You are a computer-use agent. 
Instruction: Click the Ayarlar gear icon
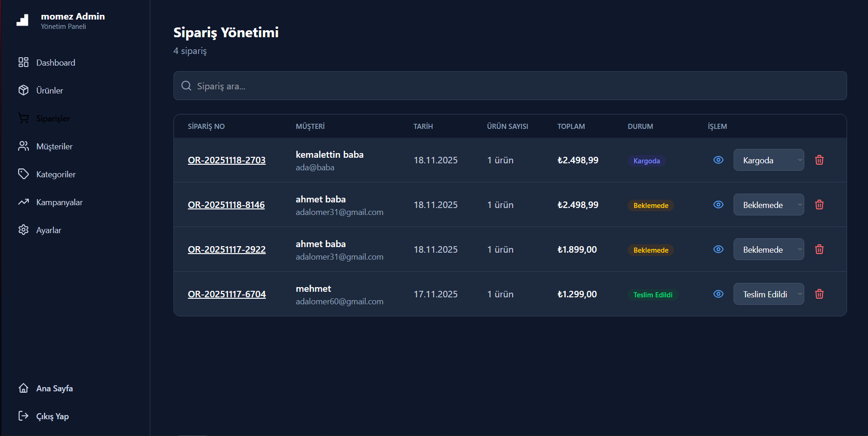click(x=23, y=230)
